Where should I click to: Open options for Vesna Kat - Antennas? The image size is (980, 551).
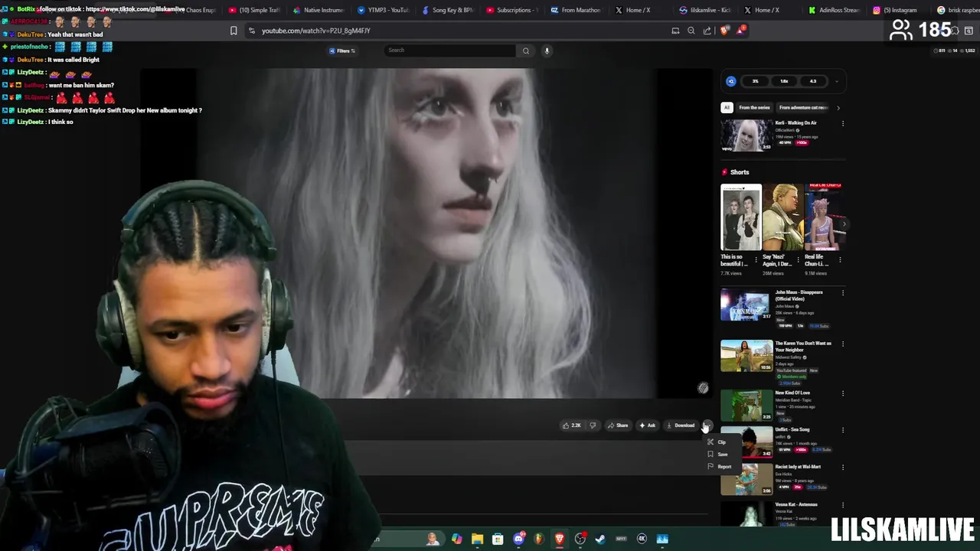(x=843, y=505)
